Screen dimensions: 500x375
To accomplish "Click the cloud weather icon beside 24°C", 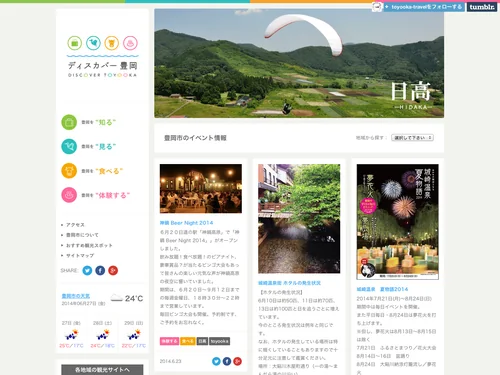I will [x=117, y=298].
